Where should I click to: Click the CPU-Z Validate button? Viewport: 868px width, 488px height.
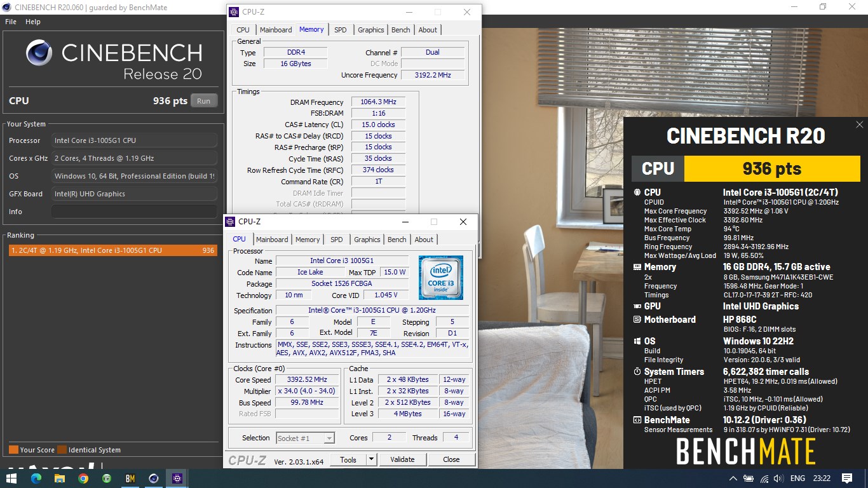click(x=402, y=459)
